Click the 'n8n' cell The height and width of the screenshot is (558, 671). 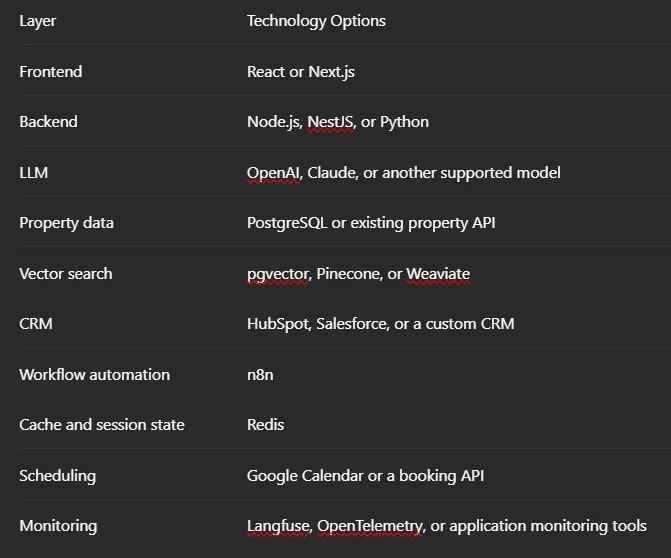(260, 375)
